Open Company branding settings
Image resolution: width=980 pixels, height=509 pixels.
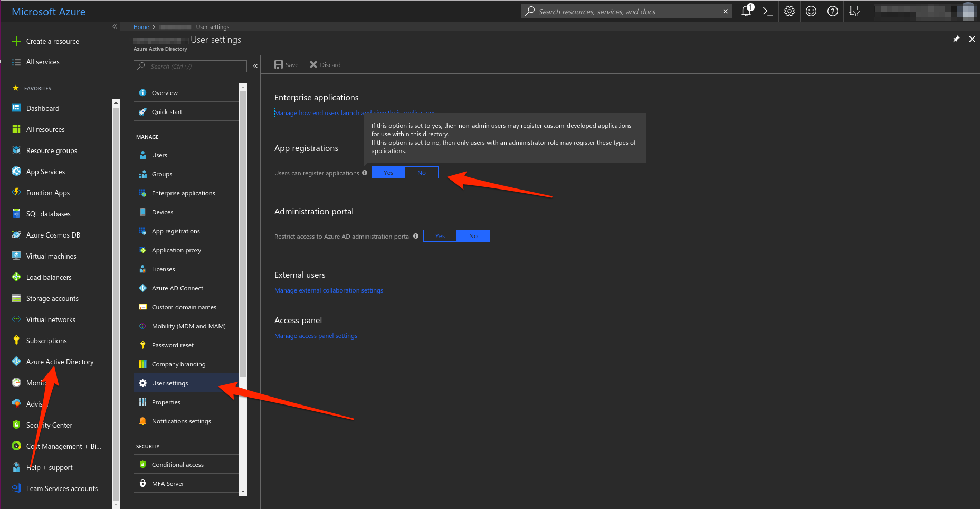[x=178, y=364]
